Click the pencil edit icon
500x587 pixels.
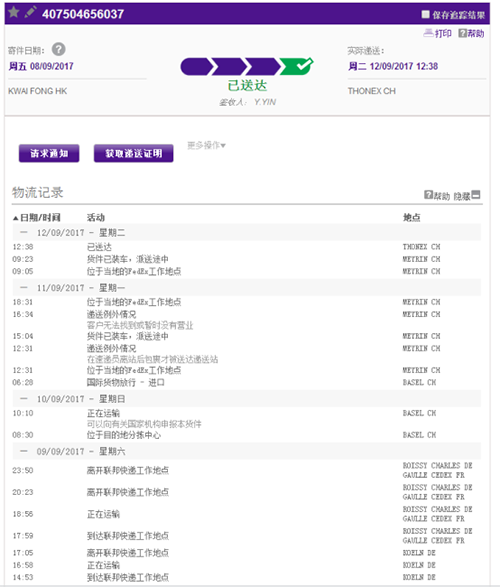click(x=30, y=12)
